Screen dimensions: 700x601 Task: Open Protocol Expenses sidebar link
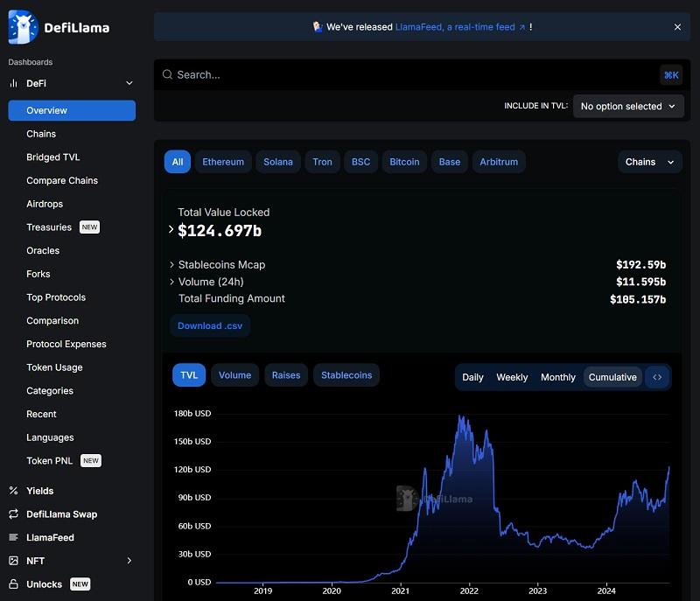coord(66,344)
